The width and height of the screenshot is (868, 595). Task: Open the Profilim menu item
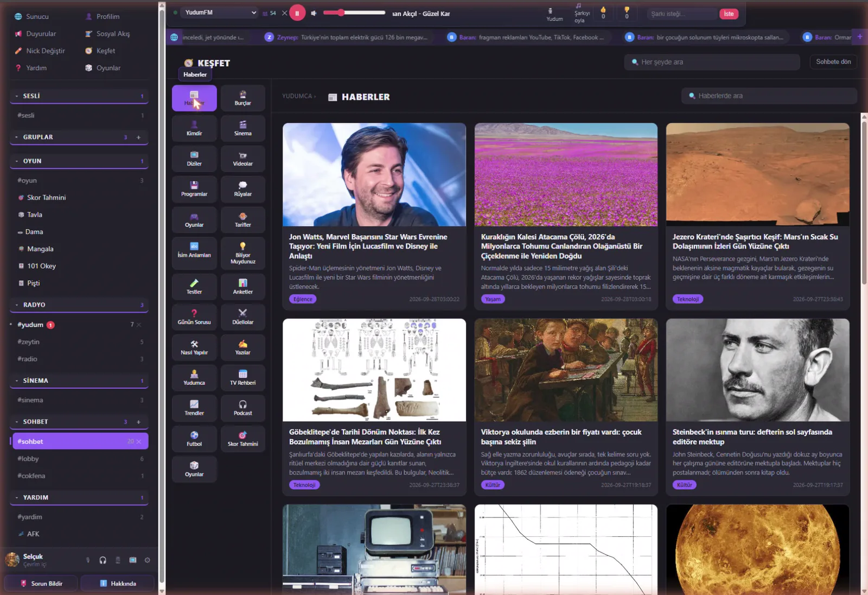[103, 17]
